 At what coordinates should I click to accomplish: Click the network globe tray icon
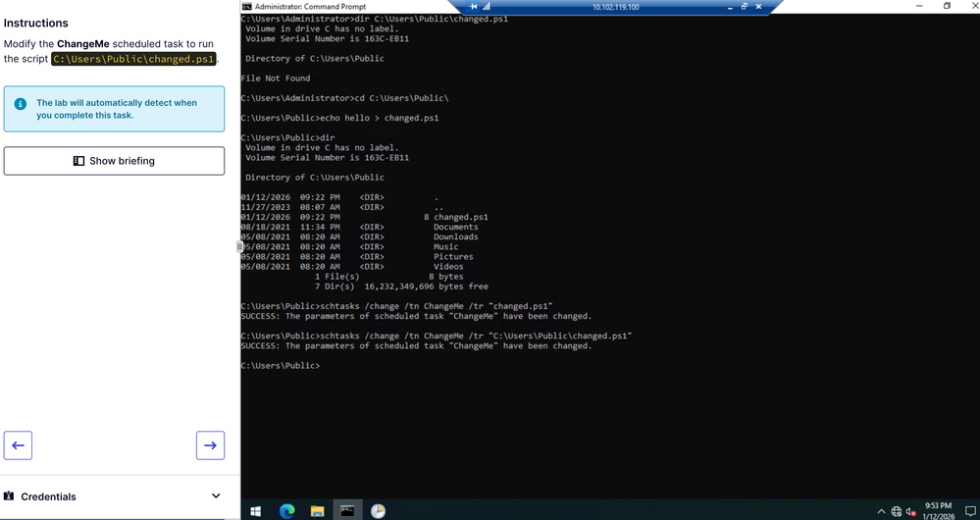click(x=897, y=511)
